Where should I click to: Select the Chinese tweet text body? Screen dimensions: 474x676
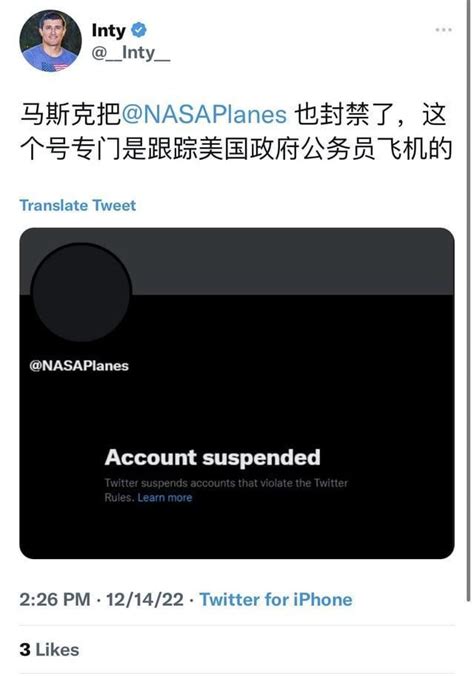click(235, 131)
